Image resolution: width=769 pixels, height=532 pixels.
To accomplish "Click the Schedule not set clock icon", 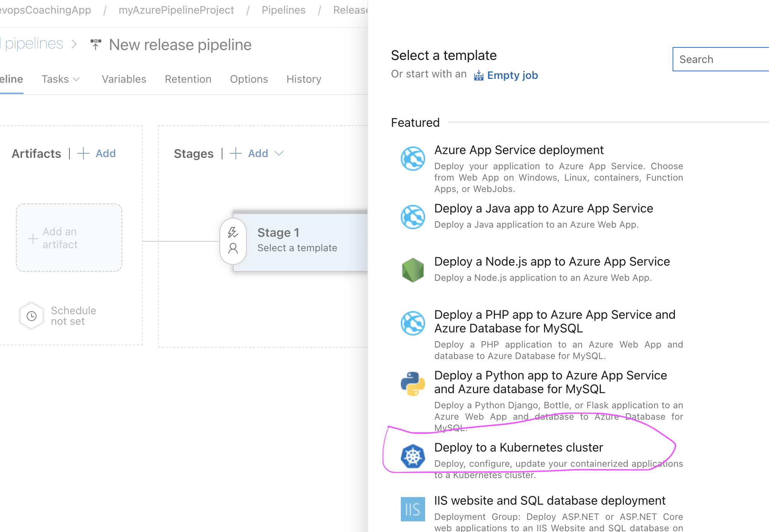I will coord(32,316).
